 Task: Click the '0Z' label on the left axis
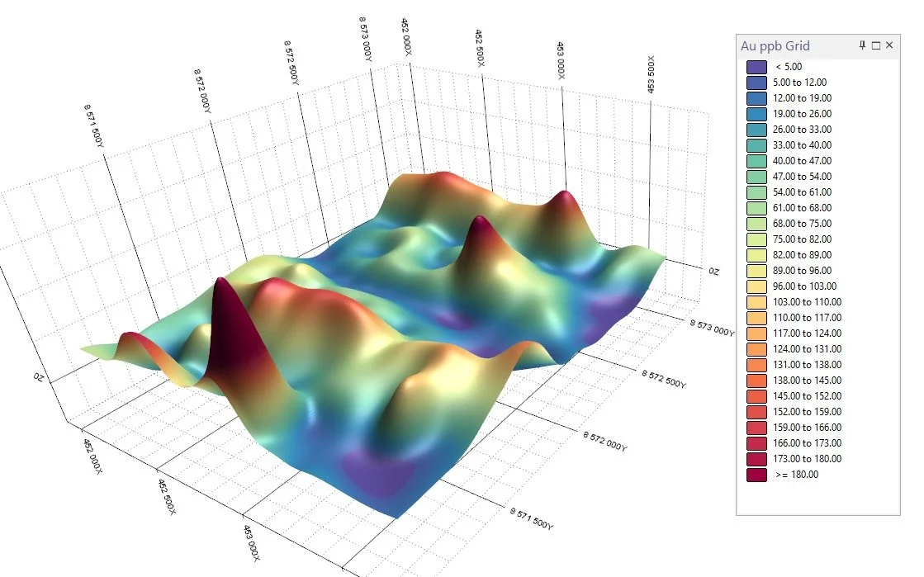point(38,377)
